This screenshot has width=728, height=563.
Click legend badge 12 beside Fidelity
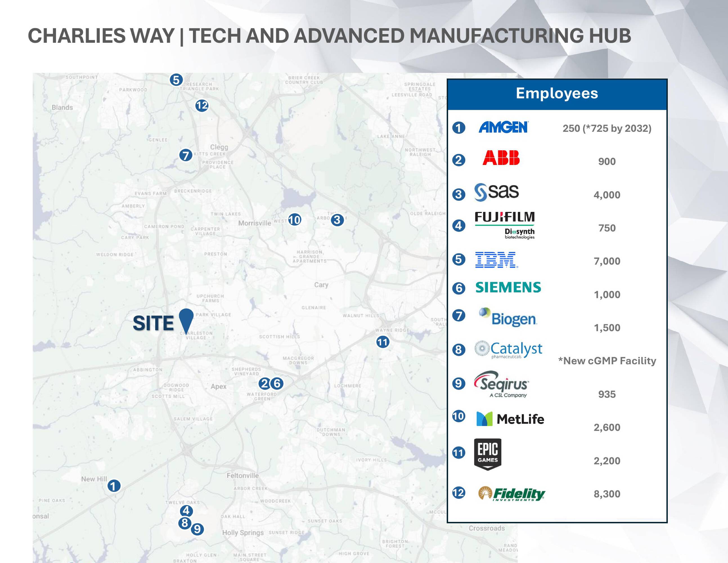(x=459, y=493)
